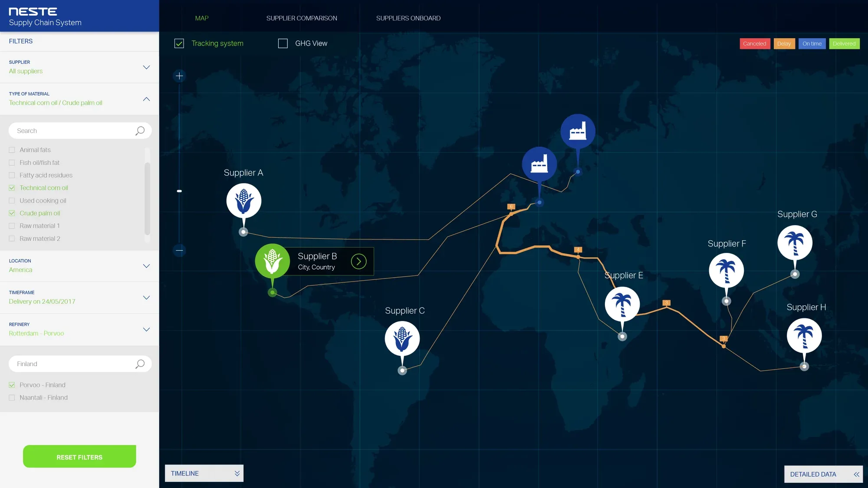Collapse Detailed Data double-chevron icon

[856, 474]
